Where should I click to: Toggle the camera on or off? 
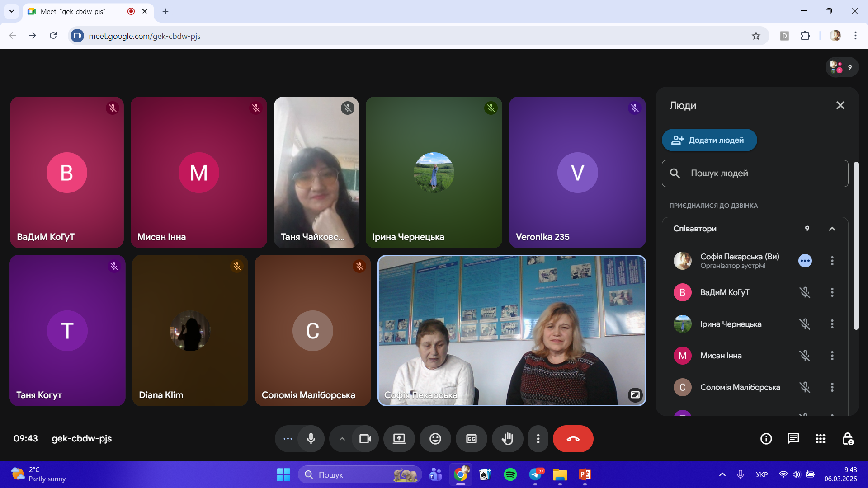click(x=365, y=438)
